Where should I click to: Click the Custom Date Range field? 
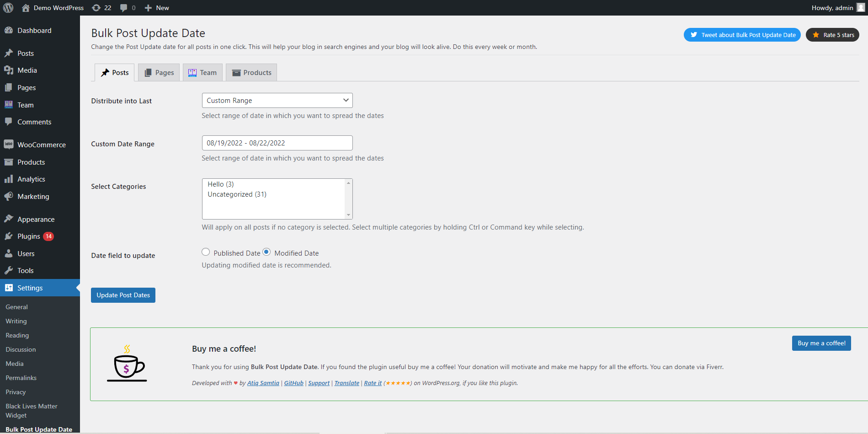277,143
